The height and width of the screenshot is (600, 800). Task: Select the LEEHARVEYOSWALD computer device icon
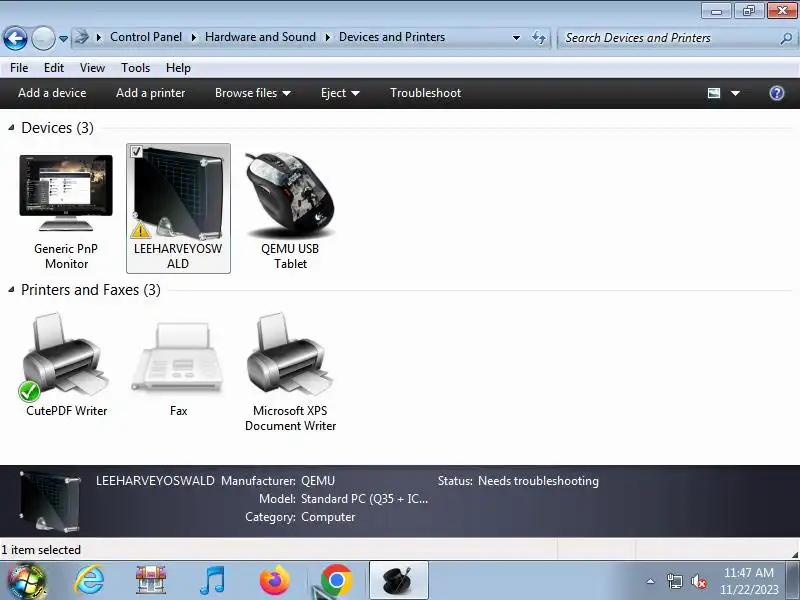tap(178, 193)
